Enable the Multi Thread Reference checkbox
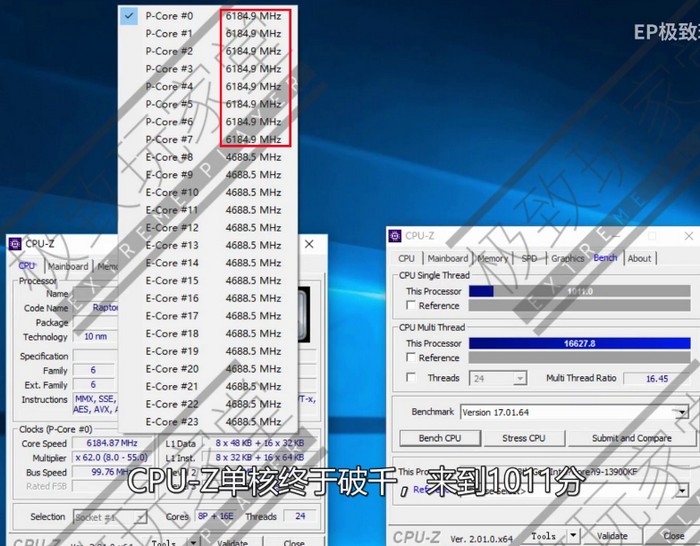700x546 pixels. (x=411, y=358)
